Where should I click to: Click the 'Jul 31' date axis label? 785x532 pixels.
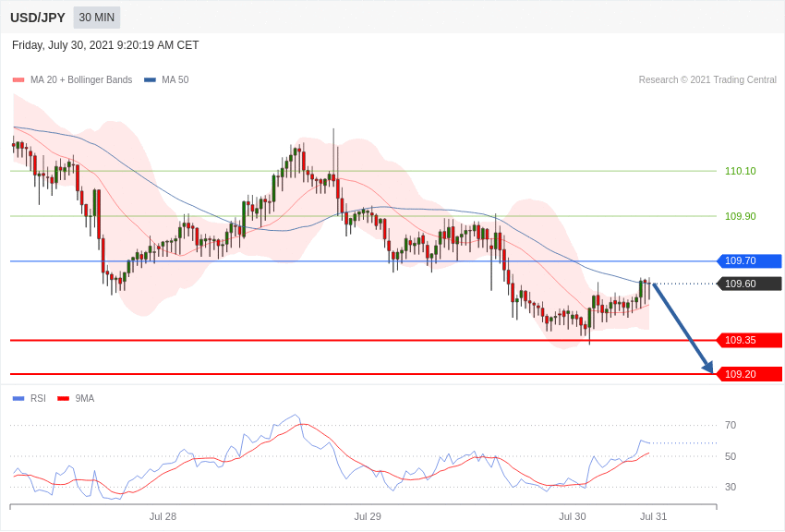(x=653, y=516)
